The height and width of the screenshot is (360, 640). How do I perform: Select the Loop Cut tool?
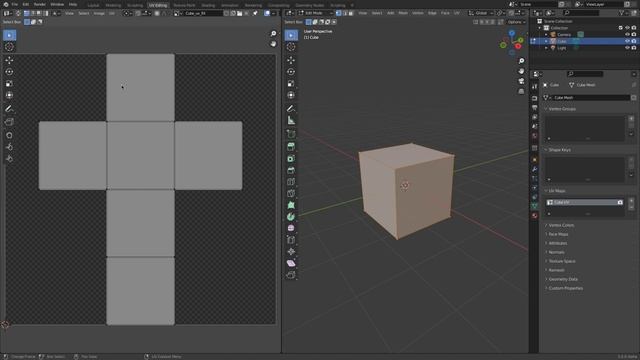point(291,182)
